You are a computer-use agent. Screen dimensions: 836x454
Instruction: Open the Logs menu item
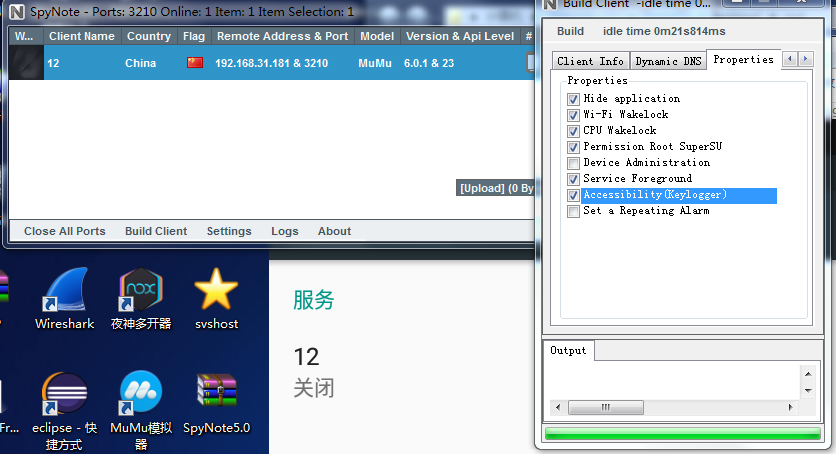(x=285, y=231)
